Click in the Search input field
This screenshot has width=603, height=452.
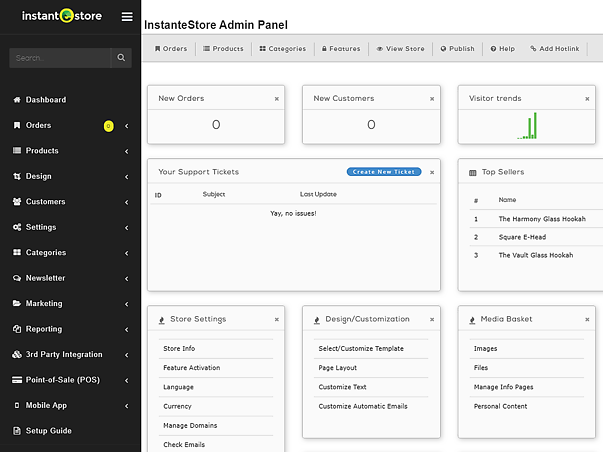[60, 58]
